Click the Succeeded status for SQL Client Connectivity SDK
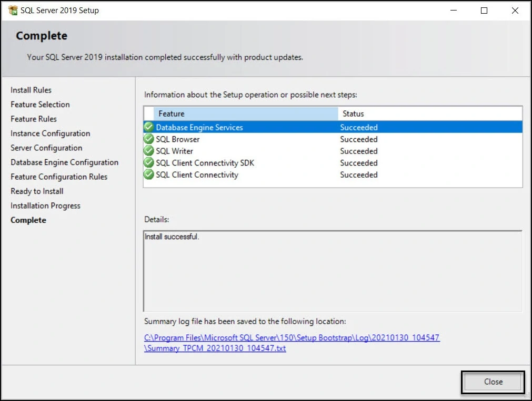This screenshot has height=401, width=532. click(x=359, y=163)
